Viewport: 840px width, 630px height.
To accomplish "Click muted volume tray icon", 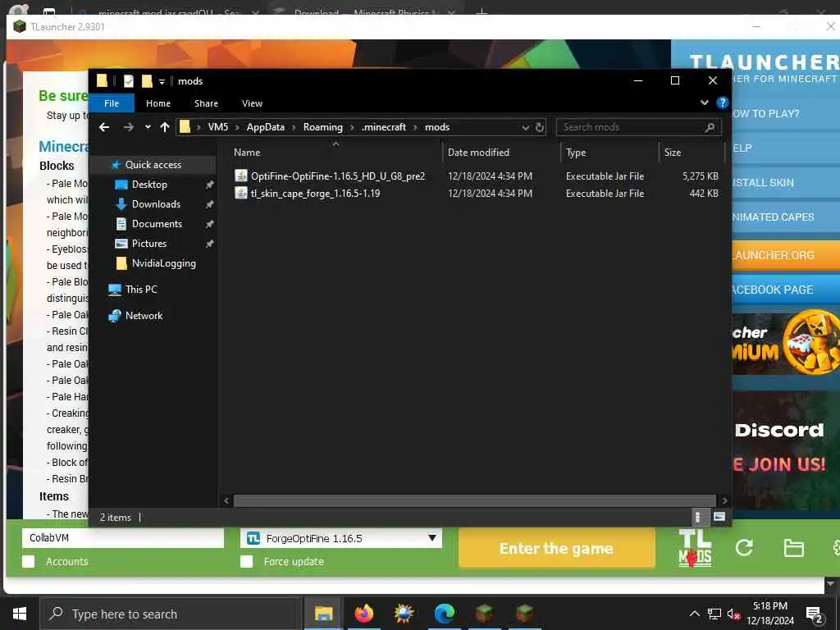I will [733, 614].
